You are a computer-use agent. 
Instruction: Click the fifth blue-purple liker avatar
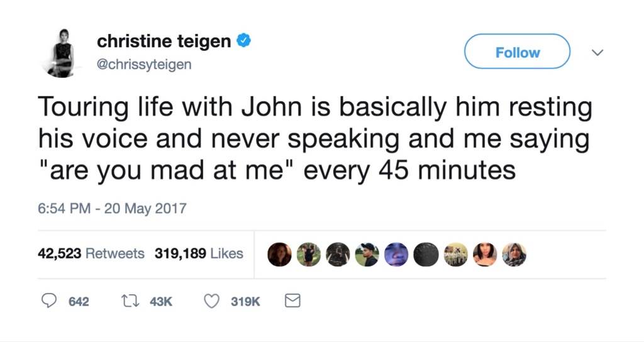pos(397,255)
